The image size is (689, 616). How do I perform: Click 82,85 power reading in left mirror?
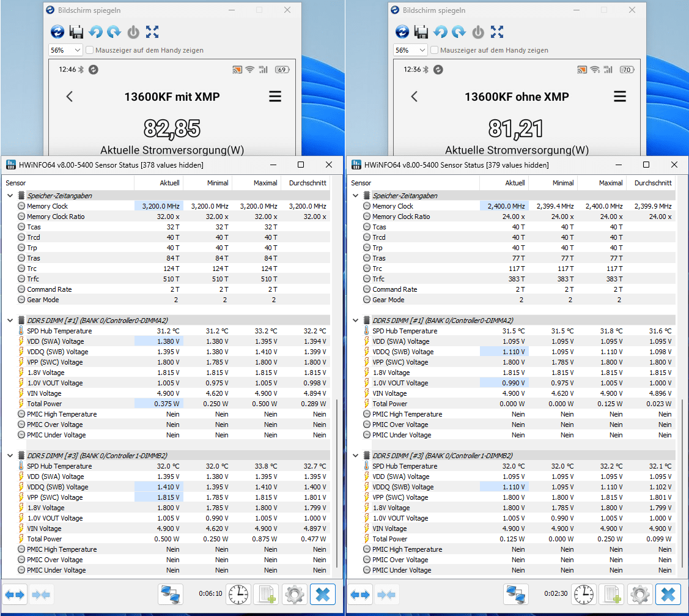[172, 129]
